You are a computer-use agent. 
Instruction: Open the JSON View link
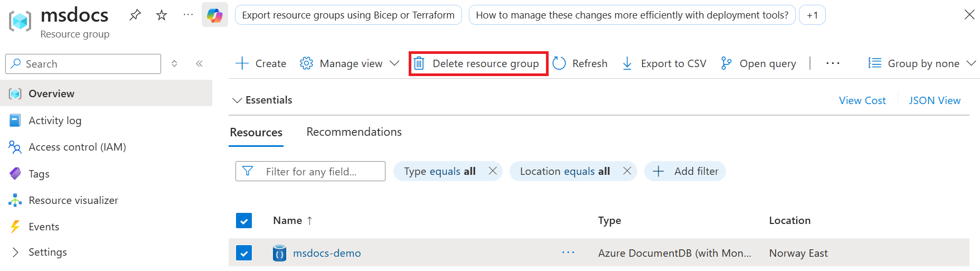point(934,100)
